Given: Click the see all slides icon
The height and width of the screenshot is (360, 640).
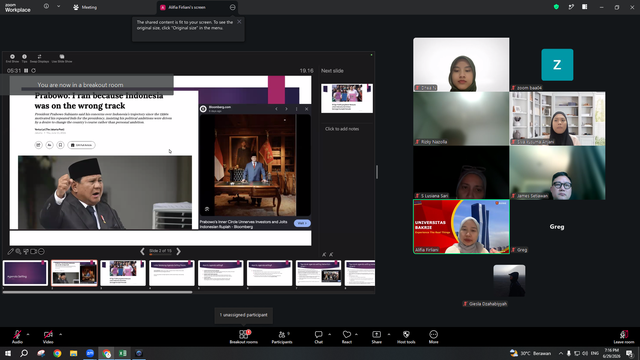Looking at the screenshot, I should (x=26, y=251).
